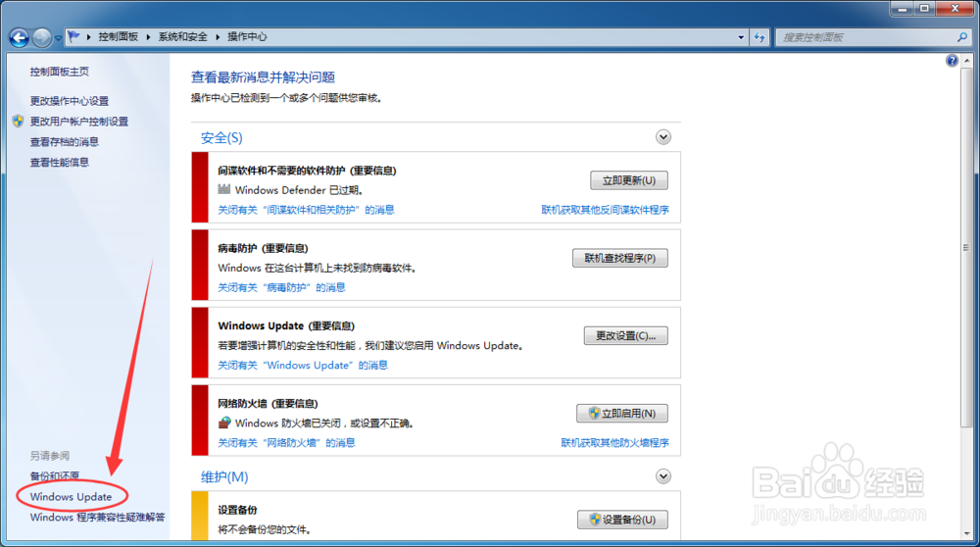Open the address bar history dropdown

[x=741, y=37]
